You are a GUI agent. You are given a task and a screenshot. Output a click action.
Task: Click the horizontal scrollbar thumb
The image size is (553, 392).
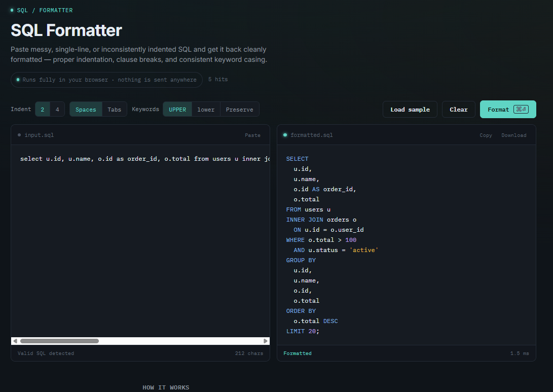point(59,341)
